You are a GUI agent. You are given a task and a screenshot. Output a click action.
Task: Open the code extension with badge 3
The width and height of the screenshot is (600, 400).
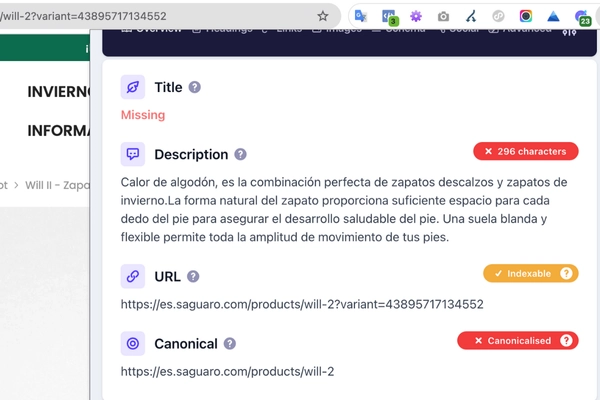[390, 17]
